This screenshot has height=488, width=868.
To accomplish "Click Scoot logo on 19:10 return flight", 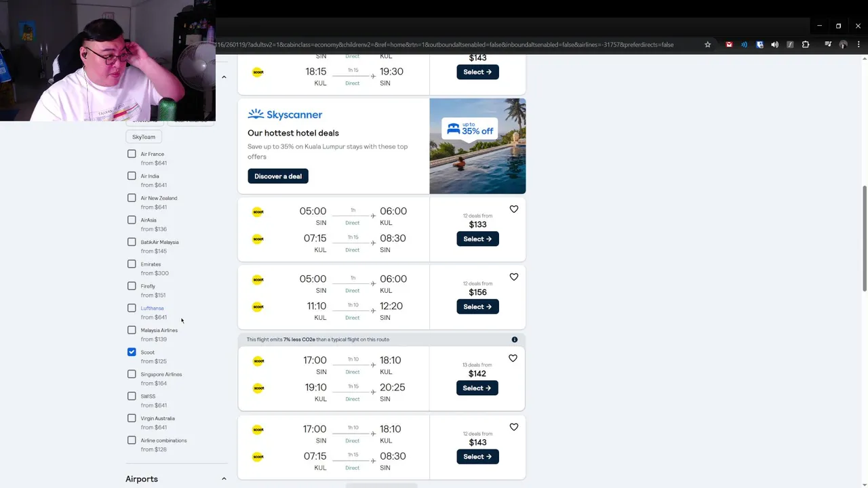I will point(258,388).
